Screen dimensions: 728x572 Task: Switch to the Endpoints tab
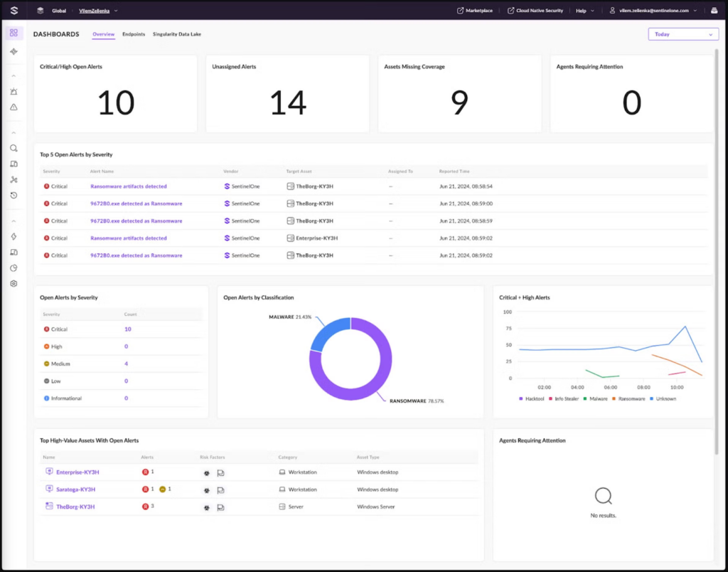point(134,34)
